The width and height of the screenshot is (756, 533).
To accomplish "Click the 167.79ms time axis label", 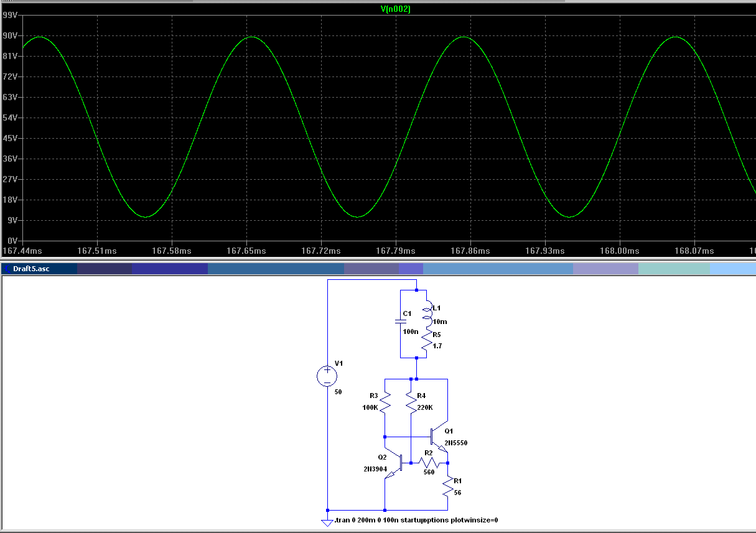I will click(396, 251).
